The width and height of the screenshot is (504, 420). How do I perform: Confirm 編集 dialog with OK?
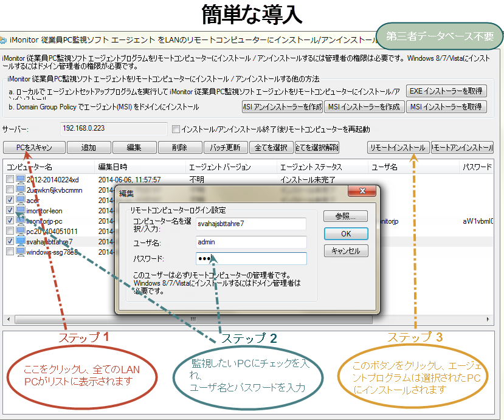pyautogui.click(x=346, y=233)
